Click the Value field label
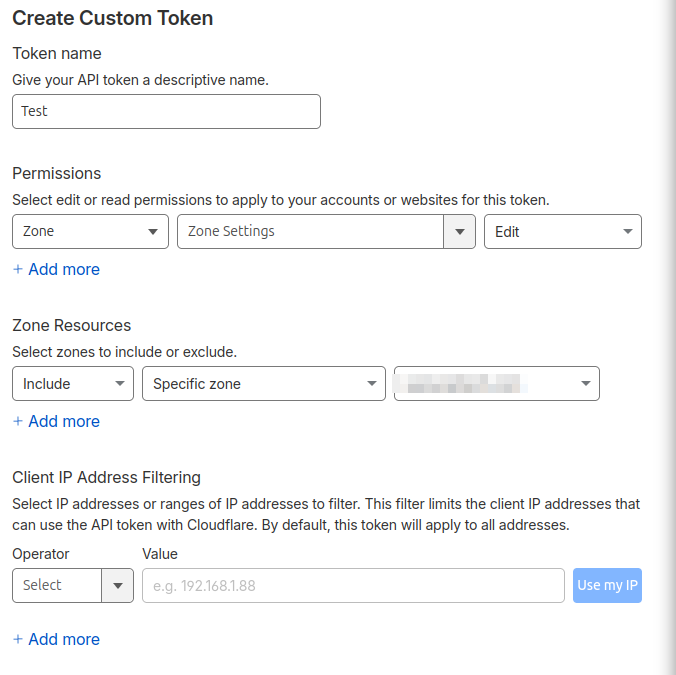The width and height of the screenshot is (676, 675). (160, 554)
